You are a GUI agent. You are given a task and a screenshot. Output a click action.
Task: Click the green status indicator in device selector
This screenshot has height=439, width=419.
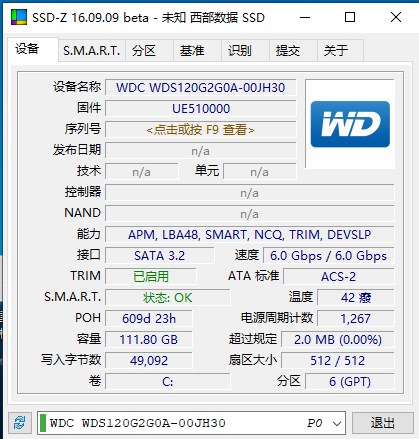43,423
